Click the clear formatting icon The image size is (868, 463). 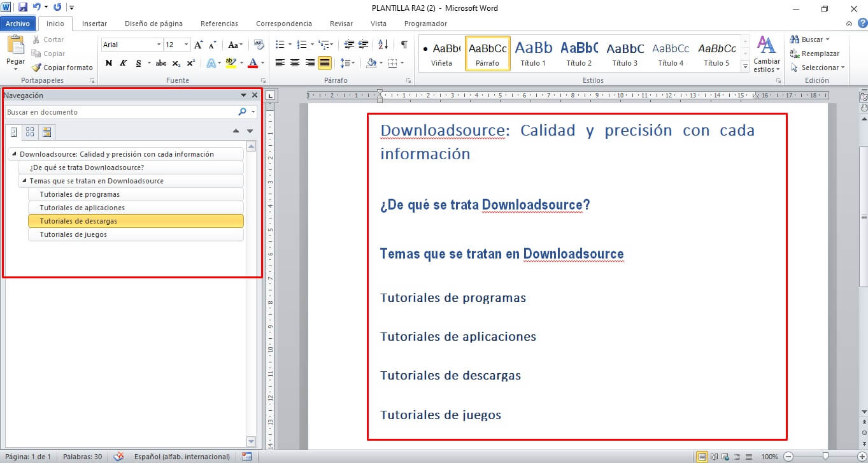[259, 45]
